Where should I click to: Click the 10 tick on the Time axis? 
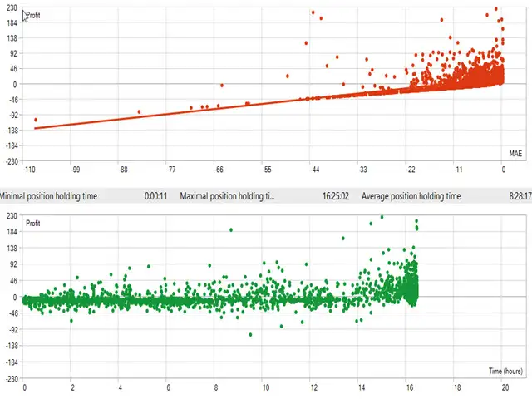pos(264,387)
